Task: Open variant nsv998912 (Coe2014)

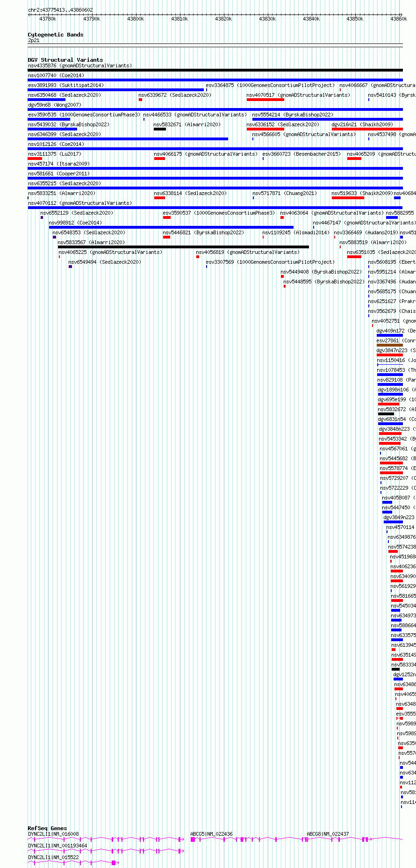Action: 75,223
